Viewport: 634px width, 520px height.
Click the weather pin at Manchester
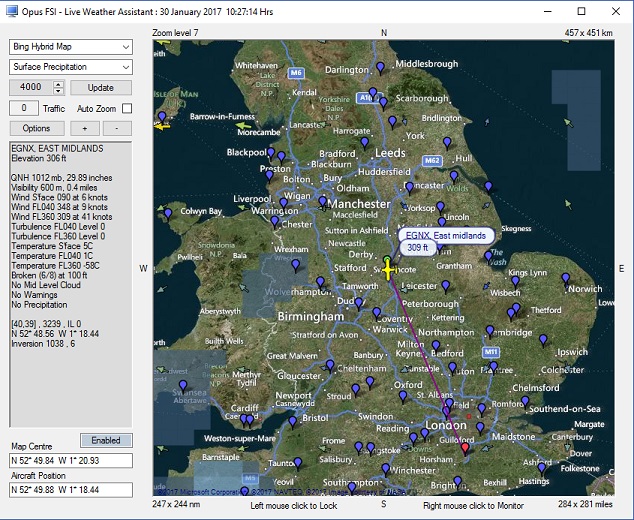(322, 201)
